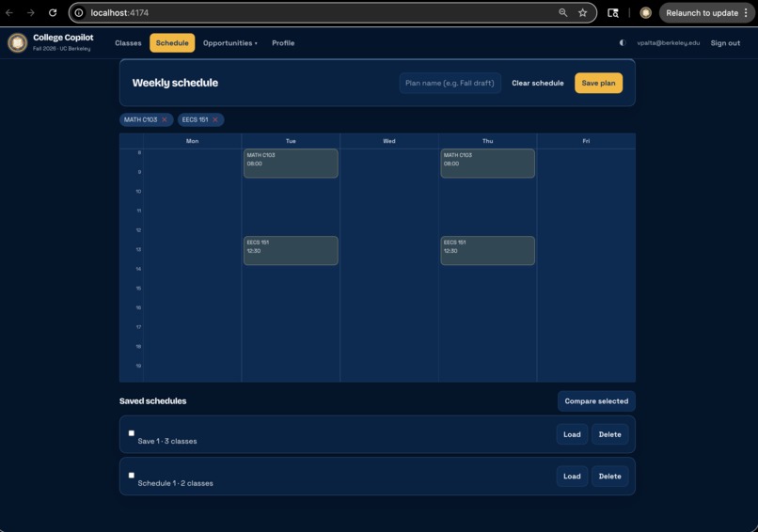This screenshot has width=758, height=532.
Task: Select the Schedule tab
Action: pyautogui.click(x=172, y=43)
